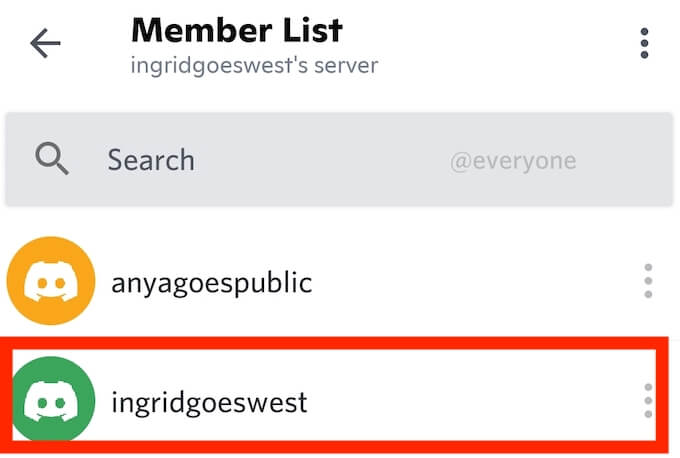Open the top-right three-dot overflow menu
Image resolution: width=680 pixels, height=458 pixels.
tap(644, 44)
